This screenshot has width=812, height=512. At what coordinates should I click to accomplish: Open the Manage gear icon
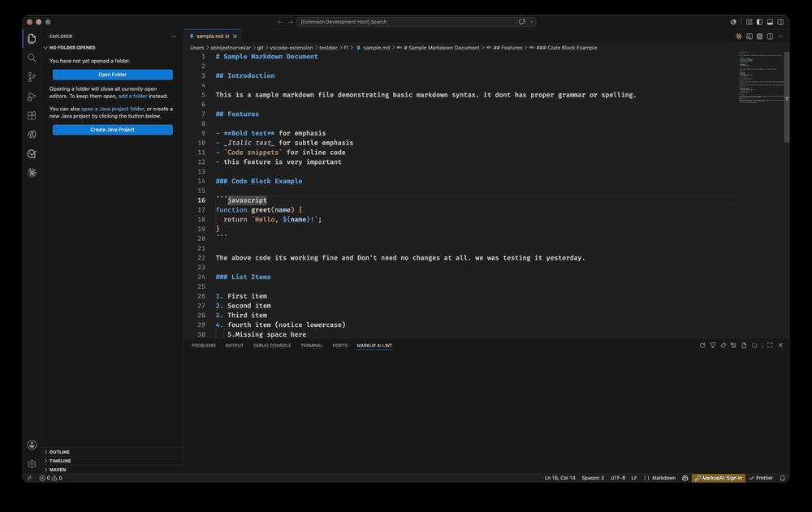32,464
